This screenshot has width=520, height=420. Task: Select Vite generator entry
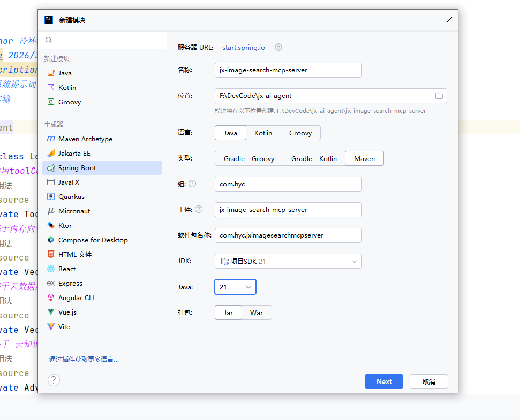pos(102,326)
